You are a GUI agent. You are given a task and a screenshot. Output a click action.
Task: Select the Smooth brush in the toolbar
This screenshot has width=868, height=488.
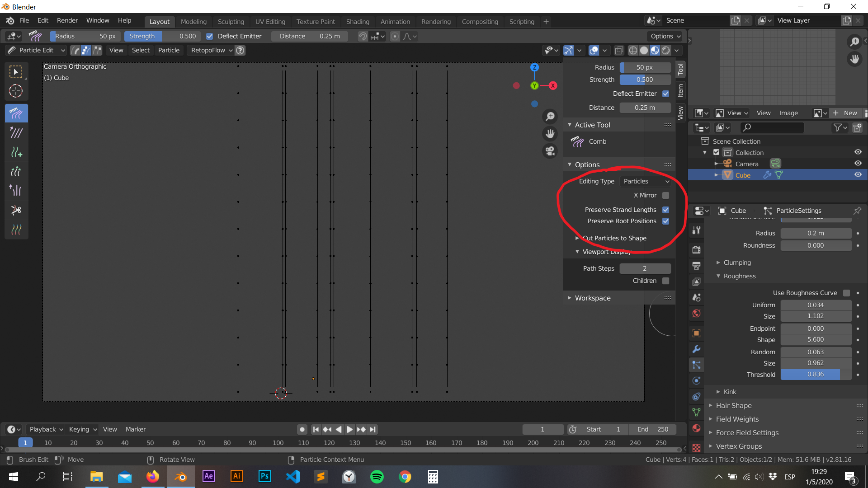pos(16,132)
